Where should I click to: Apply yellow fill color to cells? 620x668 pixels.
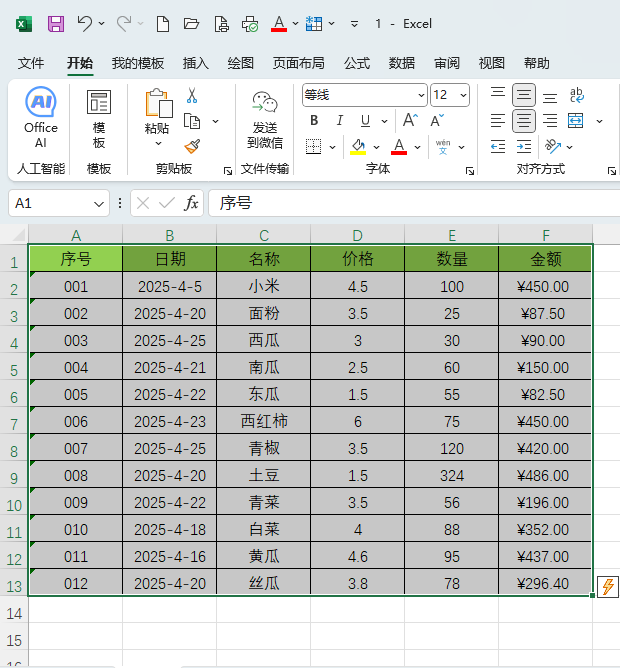pos(358,147)
